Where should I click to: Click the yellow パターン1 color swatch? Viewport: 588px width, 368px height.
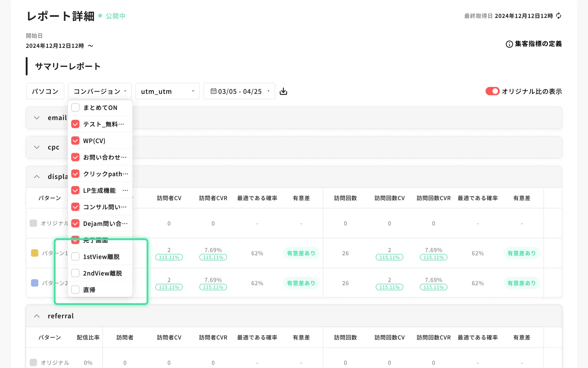[35, 253]
